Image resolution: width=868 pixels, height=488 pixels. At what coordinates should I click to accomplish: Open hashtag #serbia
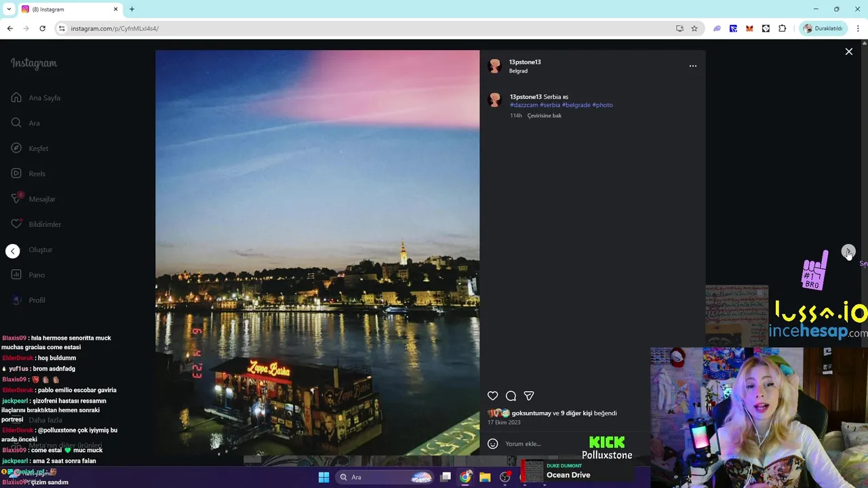click(550, 105)
